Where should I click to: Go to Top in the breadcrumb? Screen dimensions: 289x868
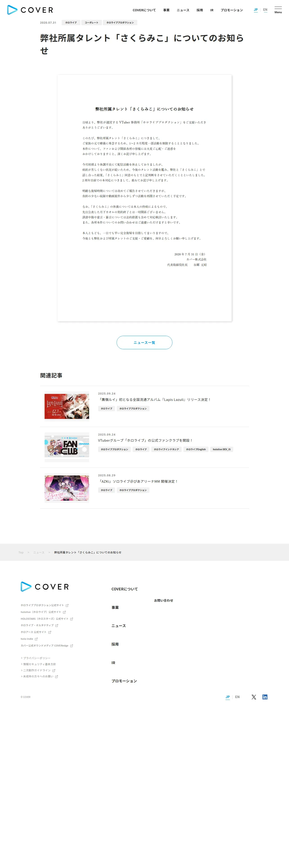(21, 552)
